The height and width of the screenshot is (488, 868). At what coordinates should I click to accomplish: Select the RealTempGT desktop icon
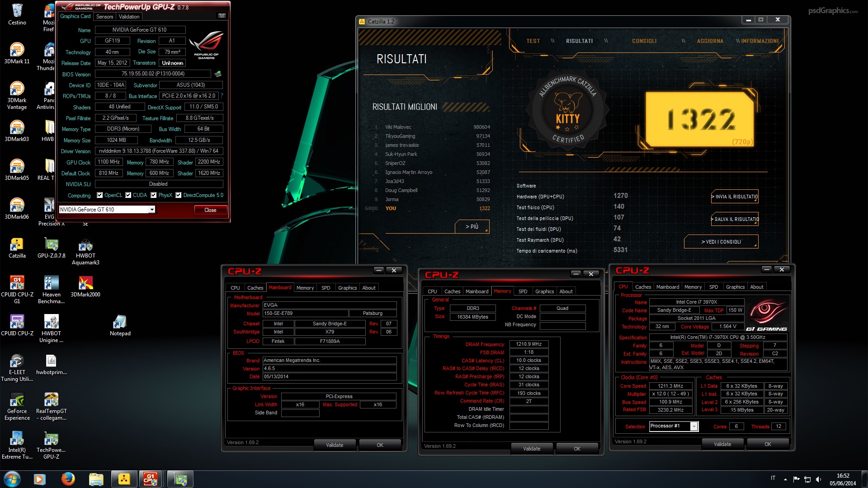52,406
